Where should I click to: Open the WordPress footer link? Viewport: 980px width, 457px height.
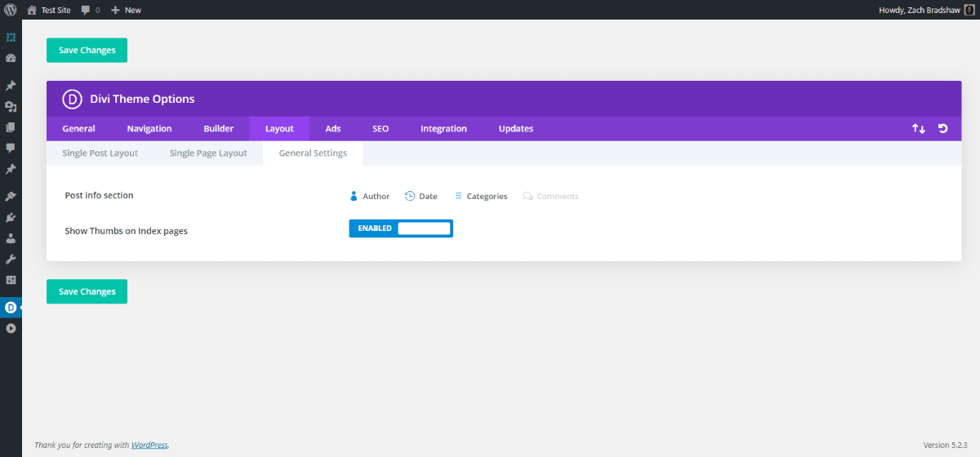(x=149, y=446)
